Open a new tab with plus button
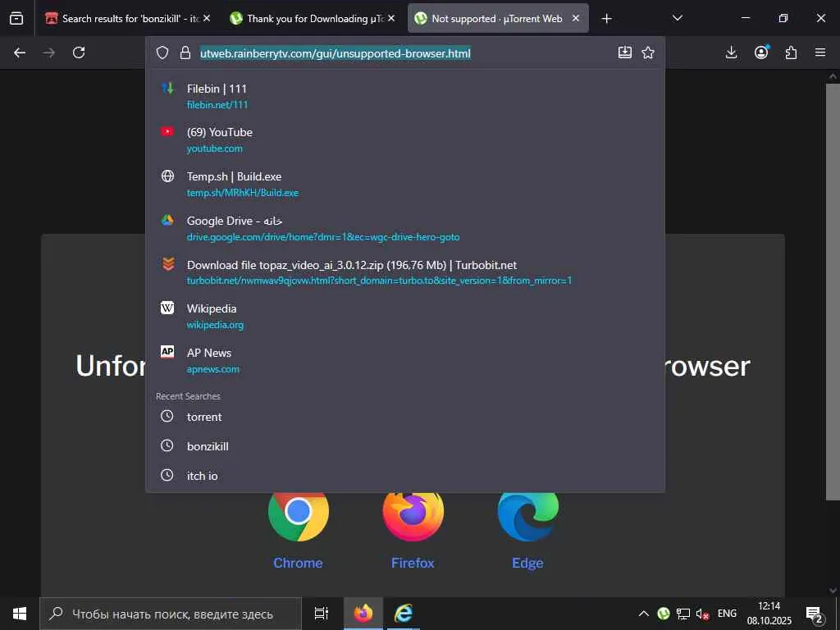 606,19
